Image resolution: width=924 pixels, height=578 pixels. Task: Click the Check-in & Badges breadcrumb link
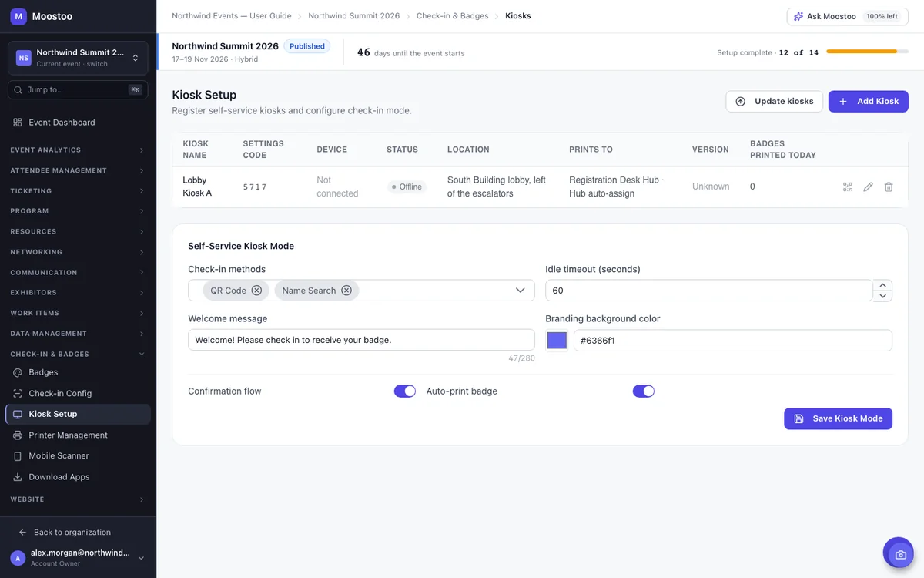pyautogui.click(x=453, y=16)
